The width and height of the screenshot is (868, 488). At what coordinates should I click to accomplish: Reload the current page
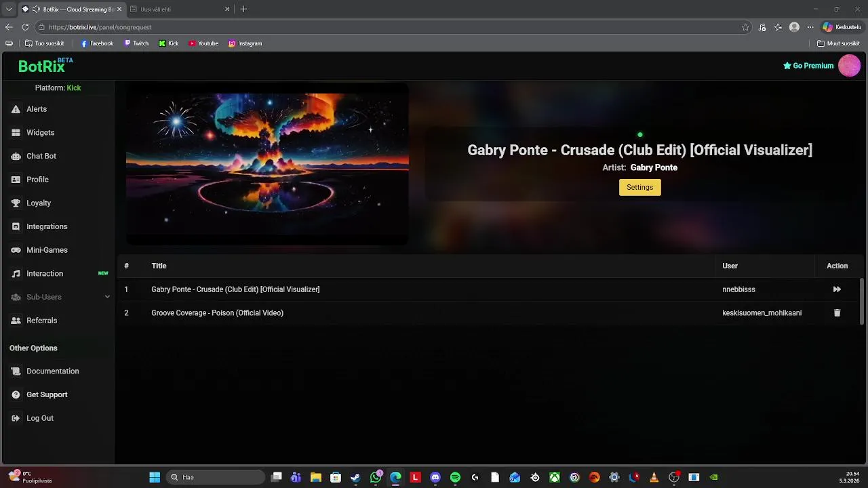click(x=25, y=27)
